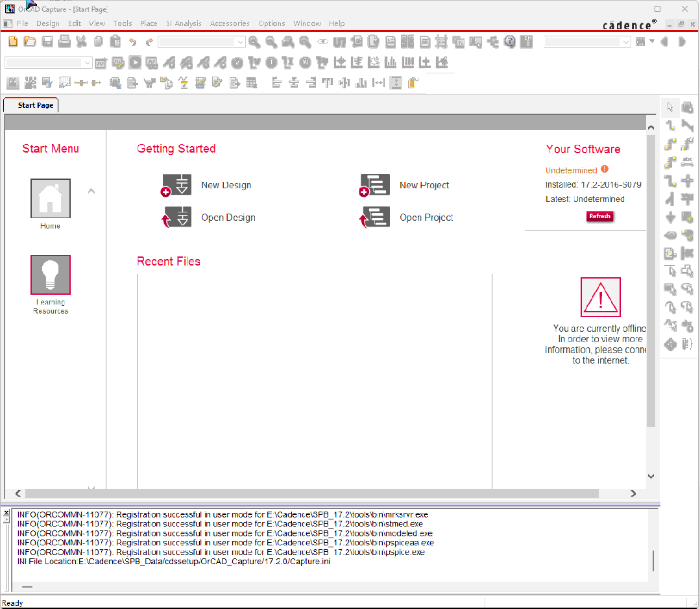Click the align left toolbar icon
Viewport: 700px width, 609px height.
pos(277,82)
